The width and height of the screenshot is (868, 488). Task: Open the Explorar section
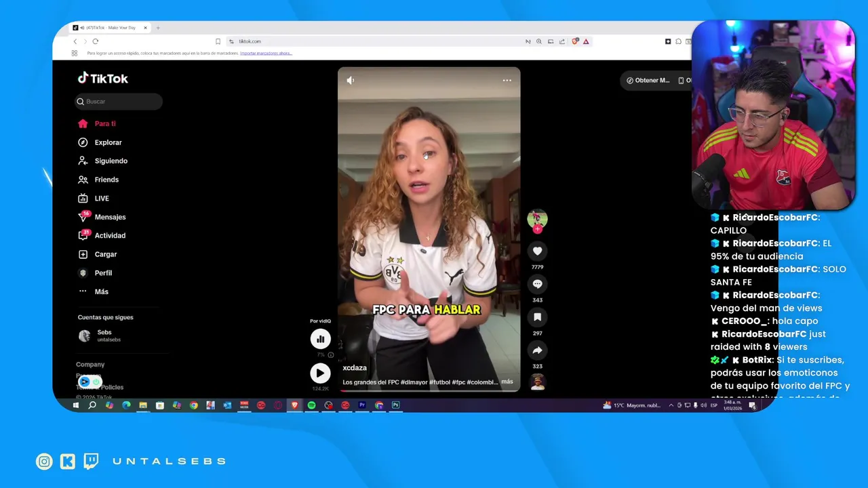pos(100,142)
